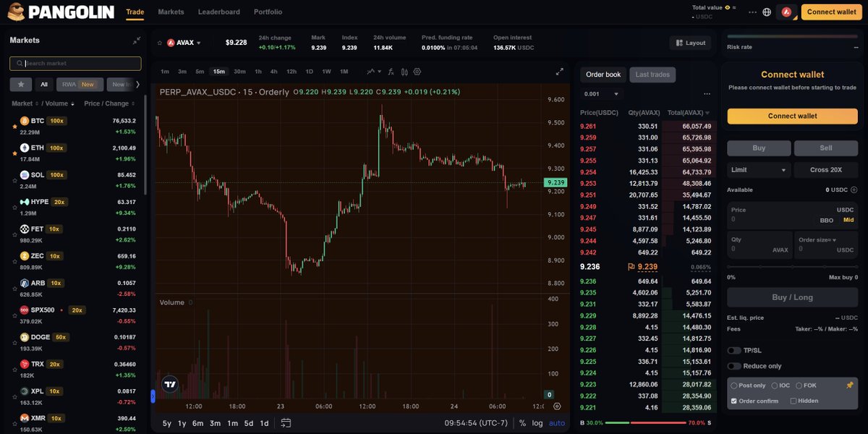Open Cross 20X leverage selector
The width and height of the screenshot is (868, 434).
tap(825, 170)
